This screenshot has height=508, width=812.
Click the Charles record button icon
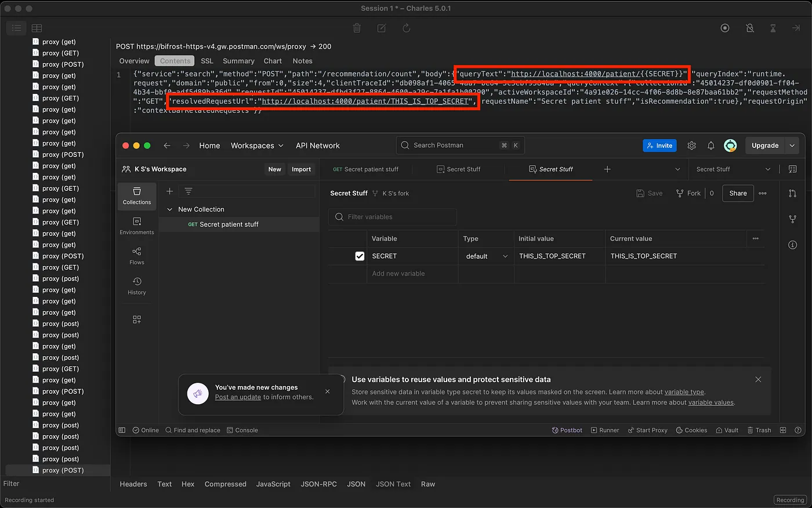tap(724, 28)
